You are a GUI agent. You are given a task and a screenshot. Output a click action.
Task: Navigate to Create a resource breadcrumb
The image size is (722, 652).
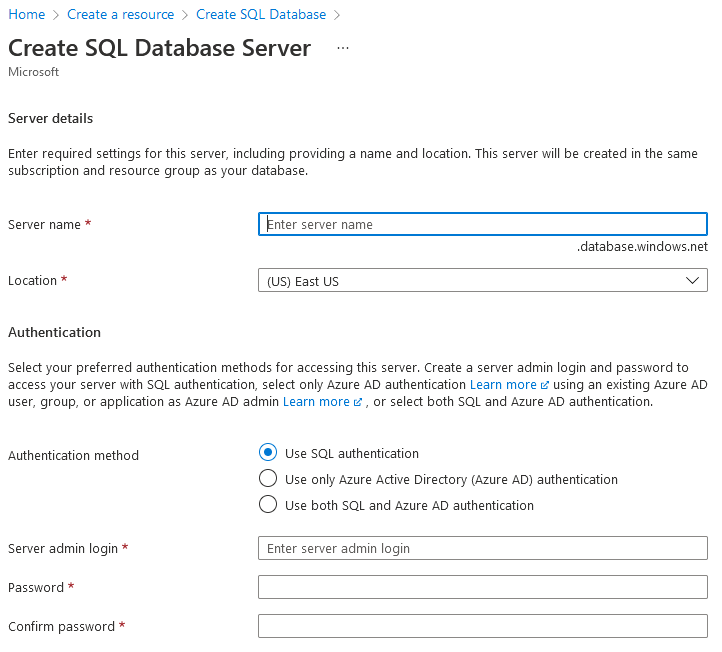121,14
